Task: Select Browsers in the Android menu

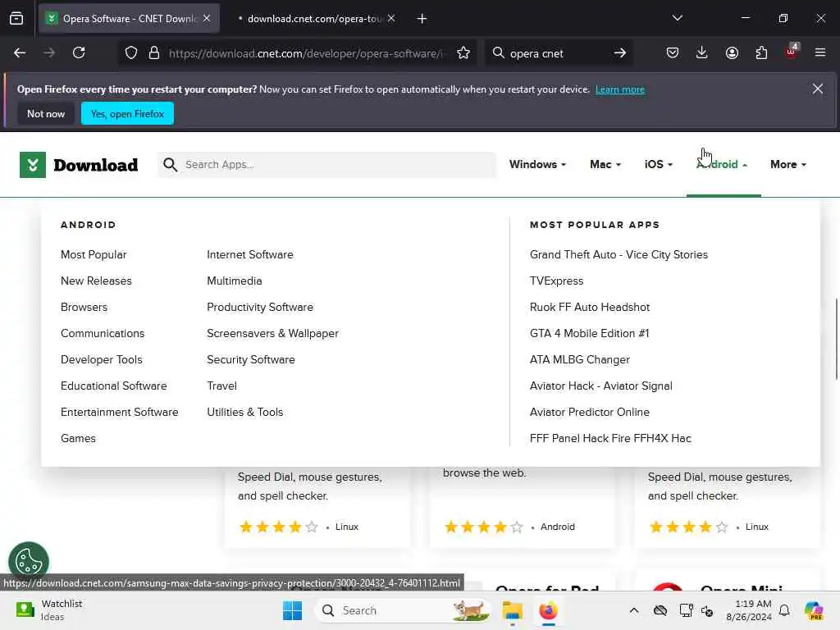Action: 84,308
